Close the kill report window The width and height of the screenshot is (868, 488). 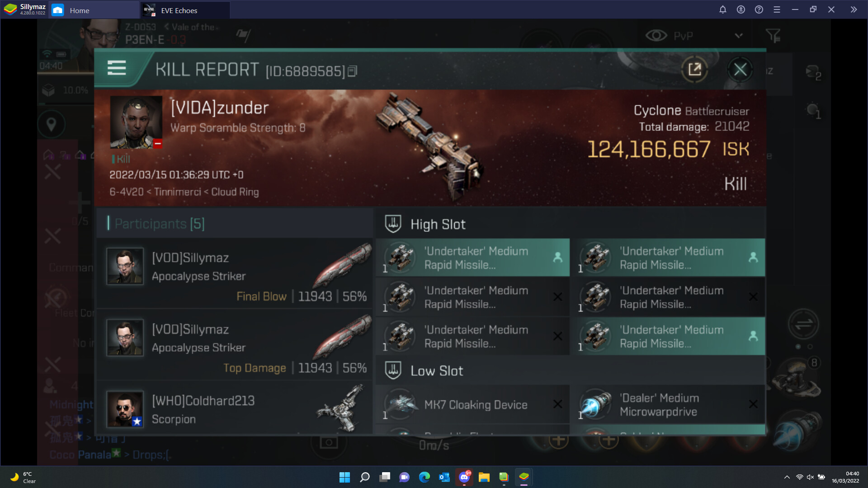(x=740, y=70)
